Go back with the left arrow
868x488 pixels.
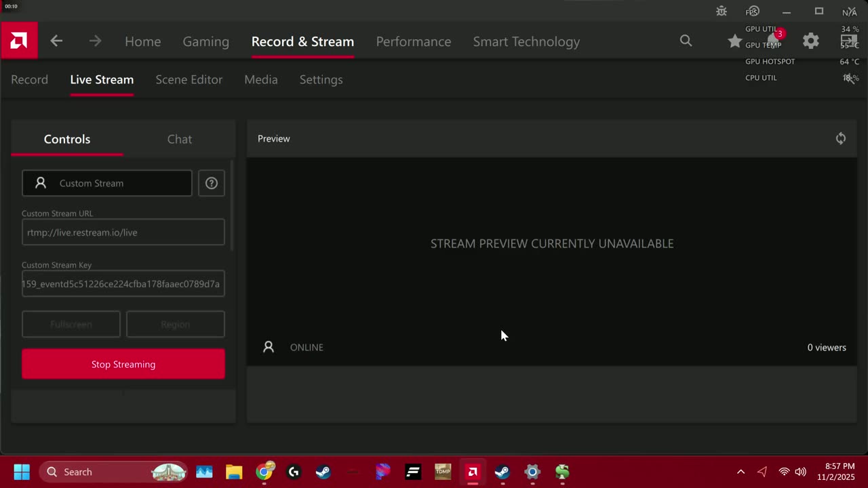click(x=56, y=41)
